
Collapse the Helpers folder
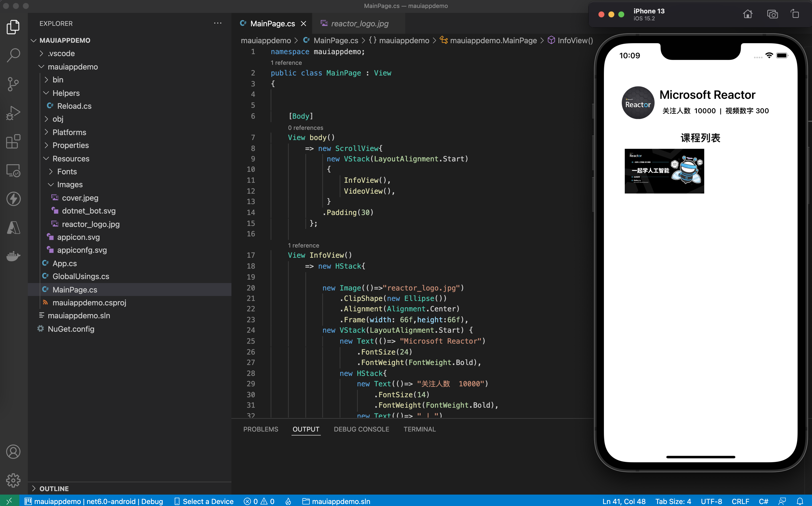pyautogui.click(x=66, y=93)
